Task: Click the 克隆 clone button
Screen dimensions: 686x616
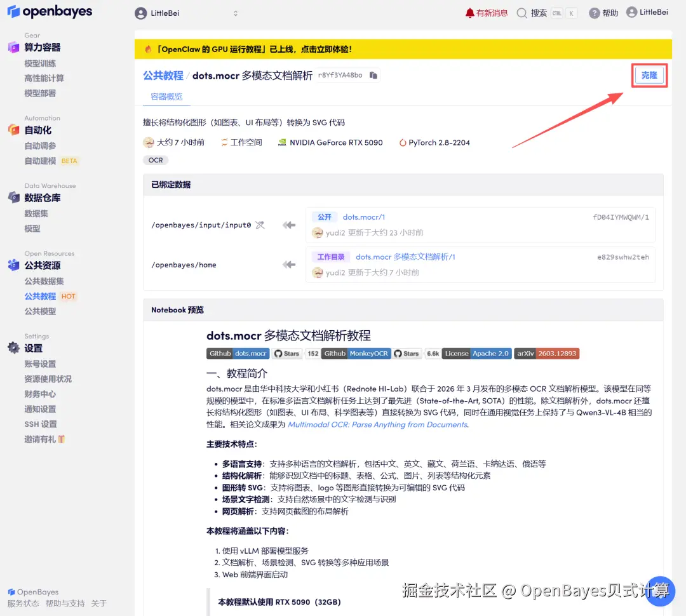Action: pyautogui.click(x=649, y=75)
